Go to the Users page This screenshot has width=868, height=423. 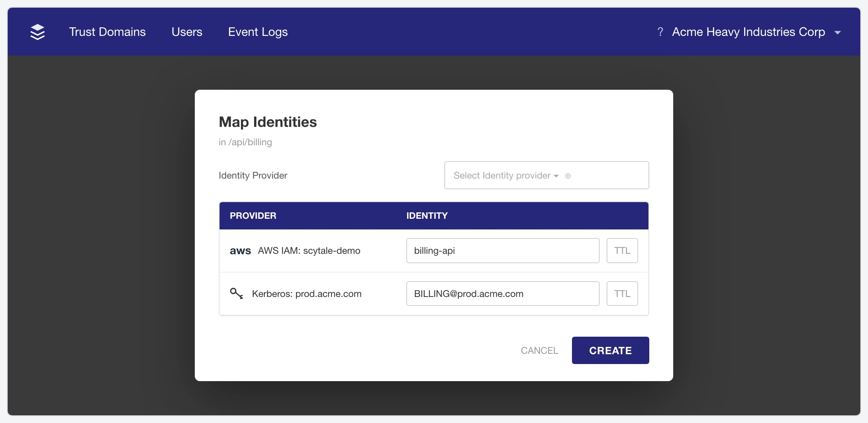(187, 32)
